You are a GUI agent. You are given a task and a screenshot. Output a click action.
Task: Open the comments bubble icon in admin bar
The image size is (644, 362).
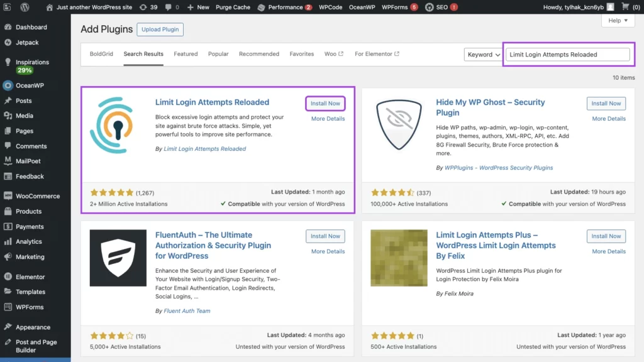(x=169, y=7)
